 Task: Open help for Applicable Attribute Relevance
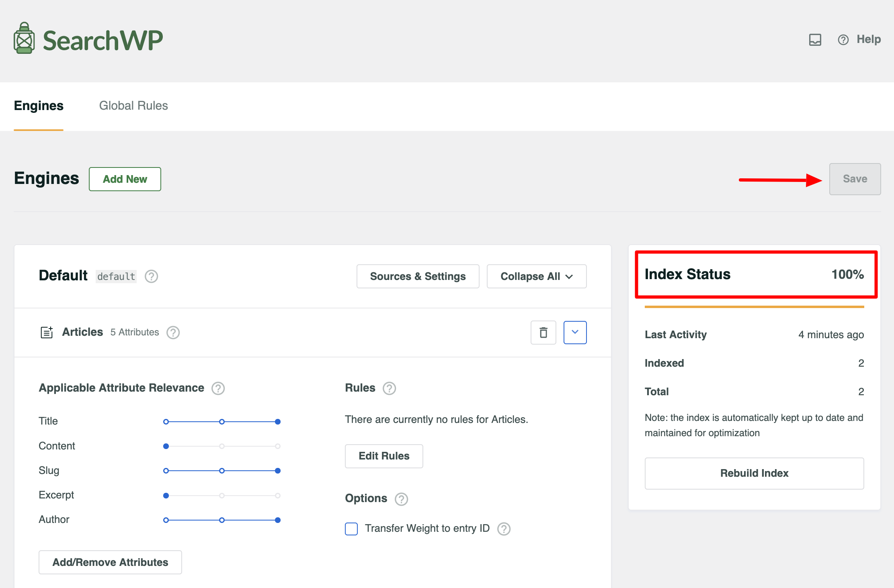click(x=218, y=388)
